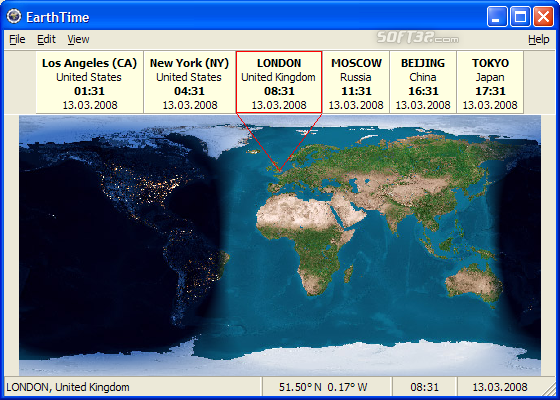Click the New York time 04:31
This screenshot has width=560, height=400.
tap(189, 91)
